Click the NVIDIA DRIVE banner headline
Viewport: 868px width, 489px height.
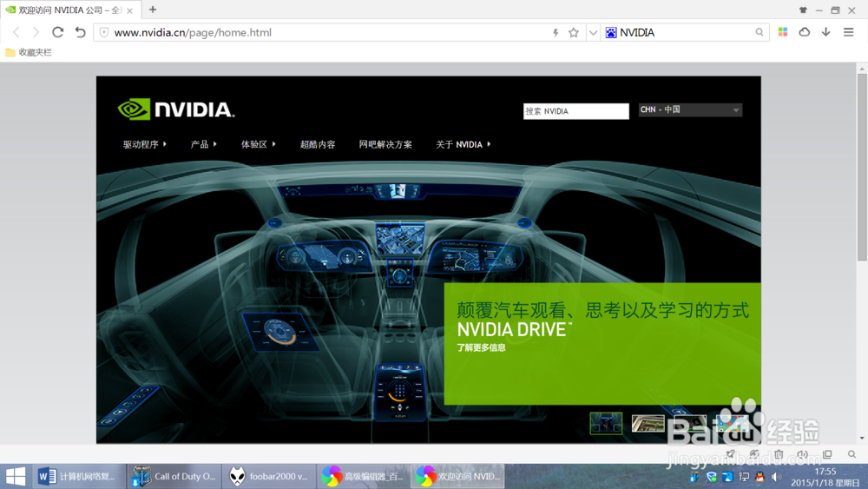tap(513, 330)
